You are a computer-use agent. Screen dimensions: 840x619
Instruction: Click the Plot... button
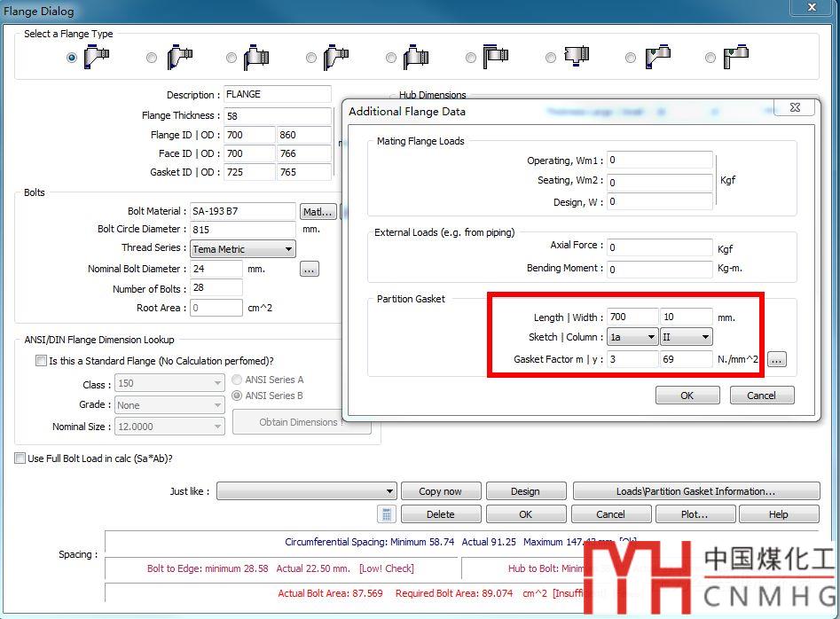point(695,514)
